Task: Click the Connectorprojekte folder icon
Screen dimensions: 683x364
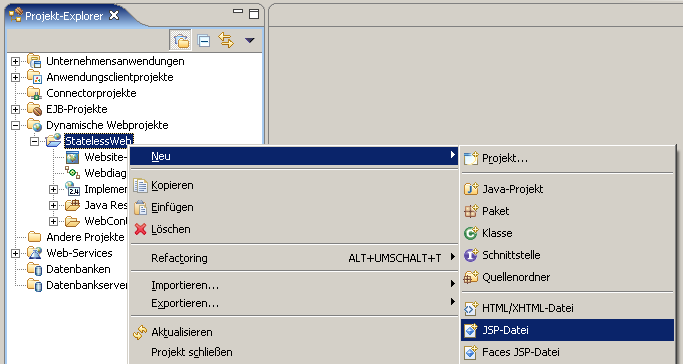Action: (x=34, y=93)
